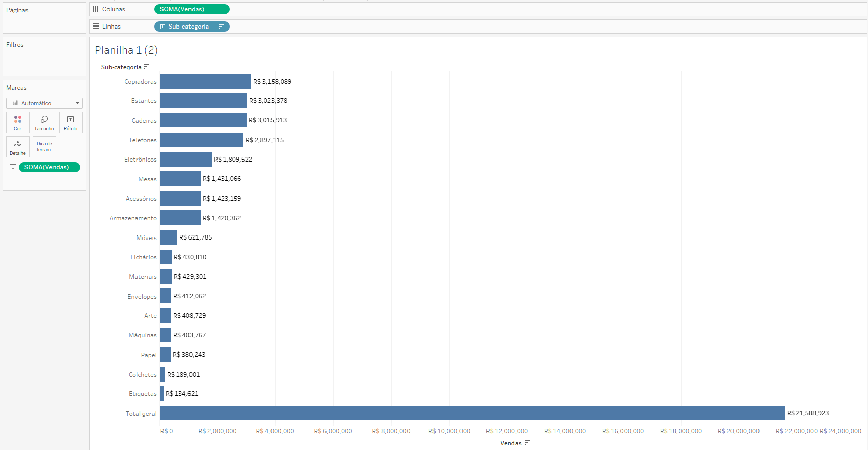Click the R$ 3,158,089 data label
The width and height of the screenshot is (868, 450).
[273, 82]
